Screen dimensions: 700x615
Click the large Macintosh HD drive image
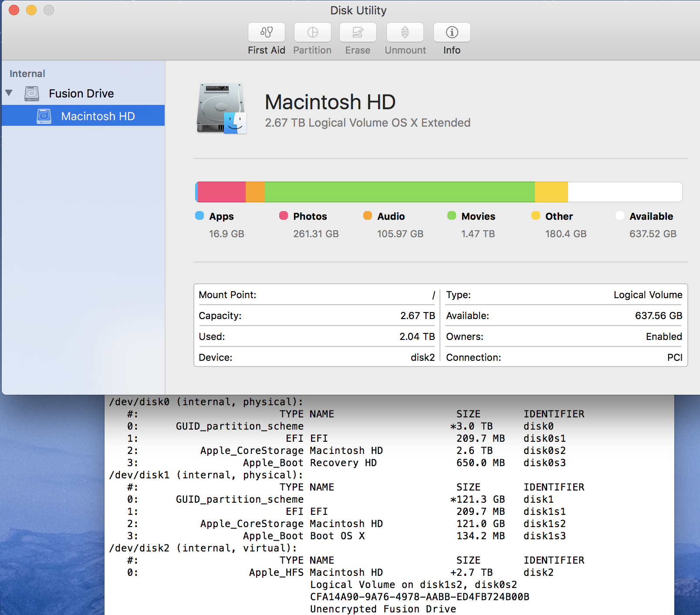click(222, 108)
